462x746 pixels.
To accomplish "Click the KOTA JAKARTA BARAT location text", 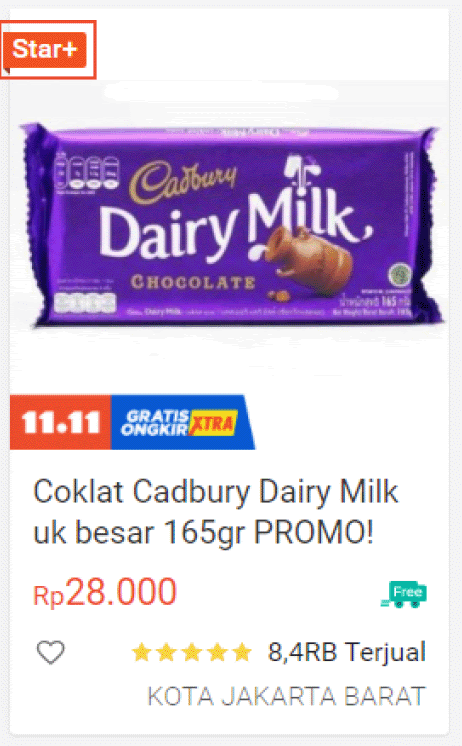I will tap(286, 697).
